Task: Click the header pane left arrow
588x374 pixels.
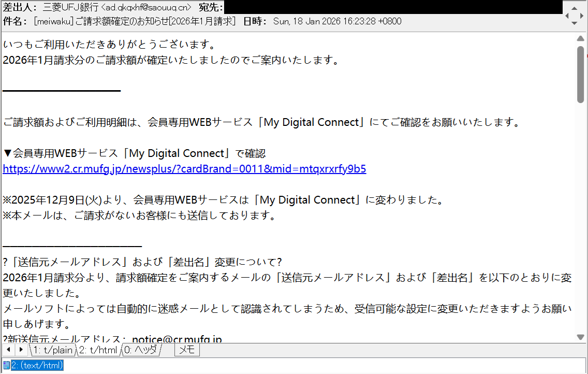Action: 567,16
